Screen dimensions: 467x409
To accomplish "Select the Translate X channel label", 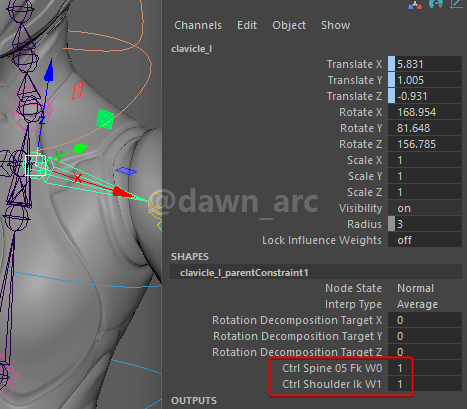I will tap(354, 64).
